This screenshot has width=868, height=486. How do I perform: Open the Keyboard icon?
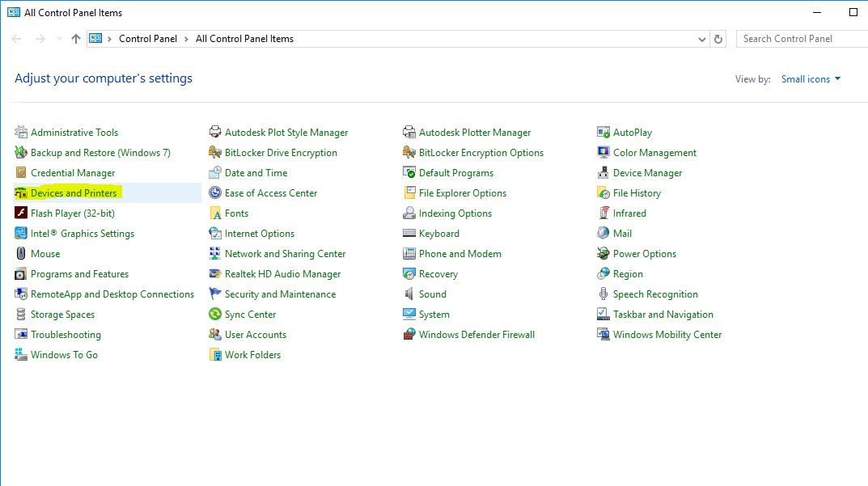point(409,233)
